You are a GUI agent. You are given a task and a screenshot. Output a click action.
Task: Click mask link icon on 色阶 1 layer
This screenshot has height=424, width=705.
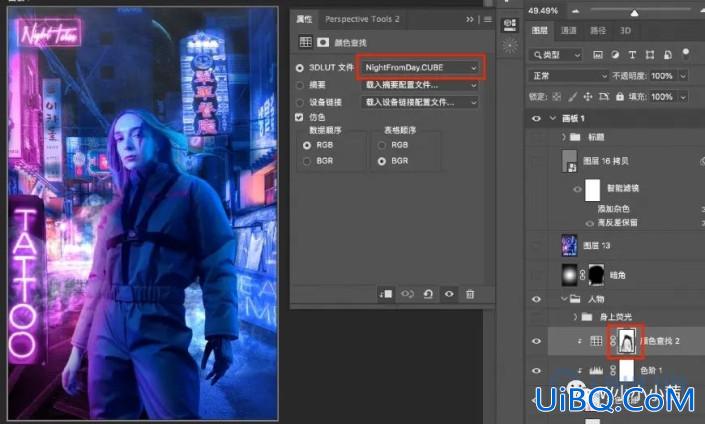[x=612, y=370]
